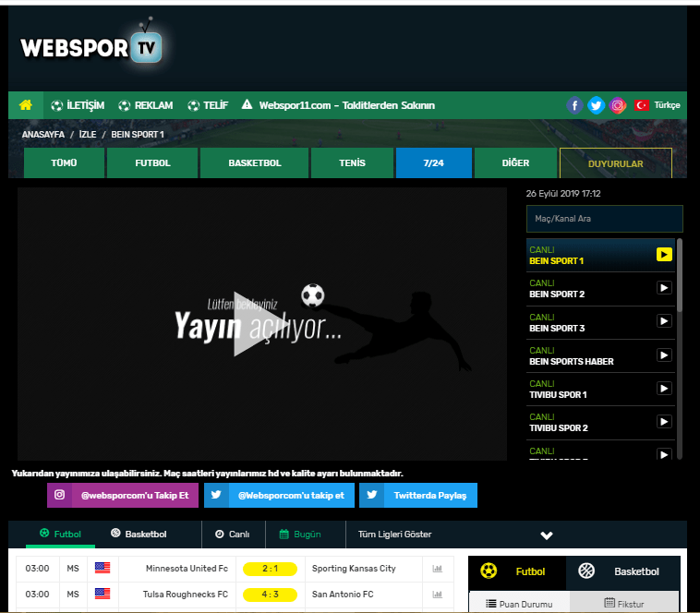The height and width of the screenshot is (613, 700).
Task: Open the Bugün date picker
Action: pyautogui.click(x=300, y=534)
